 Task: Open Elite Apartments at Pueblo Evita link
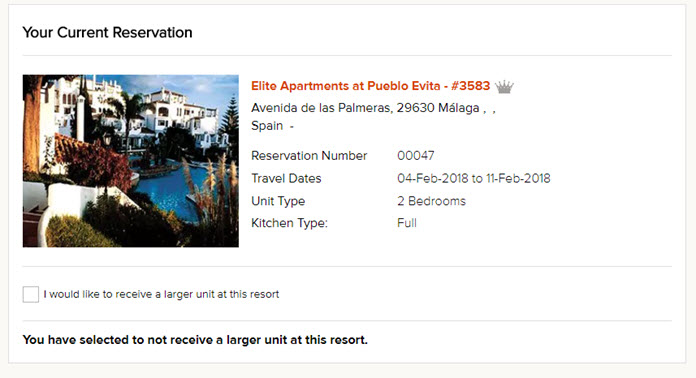click(370, 86)
